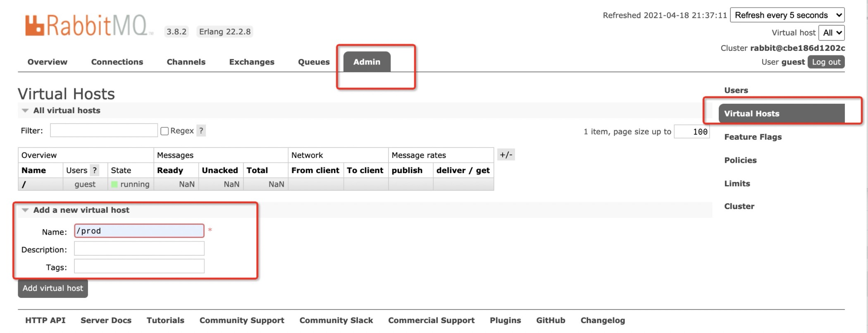Open Feature Flags in the sidebar

[753, 137]
